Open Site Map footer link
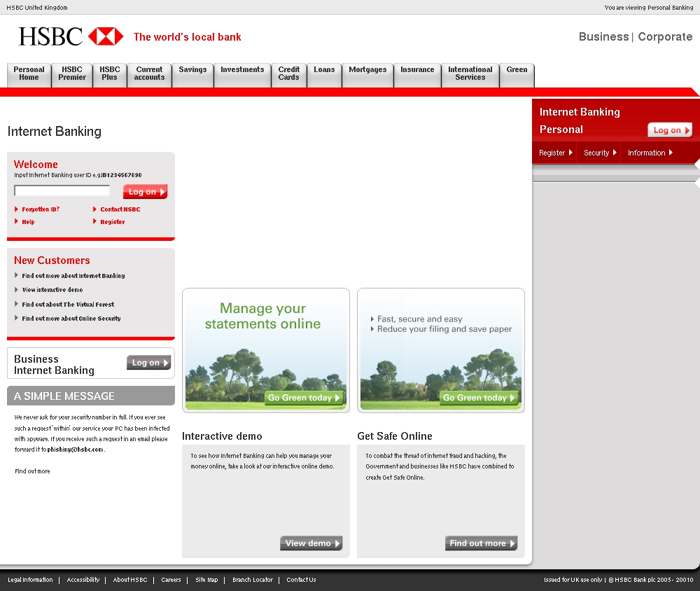The height and width of the screenshot is (591, 700). 206,580
